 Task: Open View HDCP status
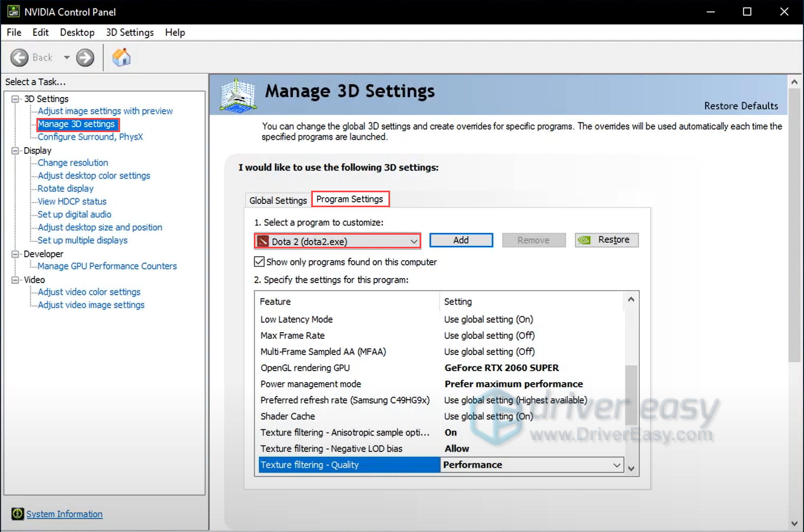[72, 202]
